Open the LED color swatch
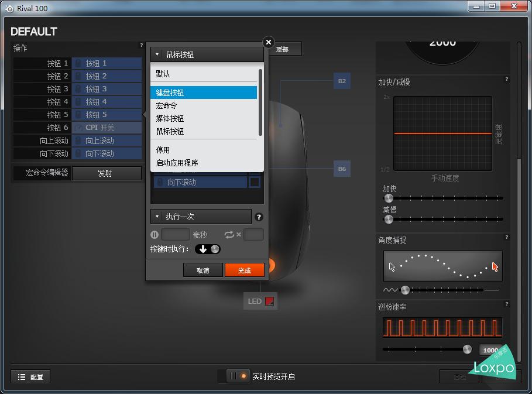This screenshot has width=532, height=394. pos(269,302)
